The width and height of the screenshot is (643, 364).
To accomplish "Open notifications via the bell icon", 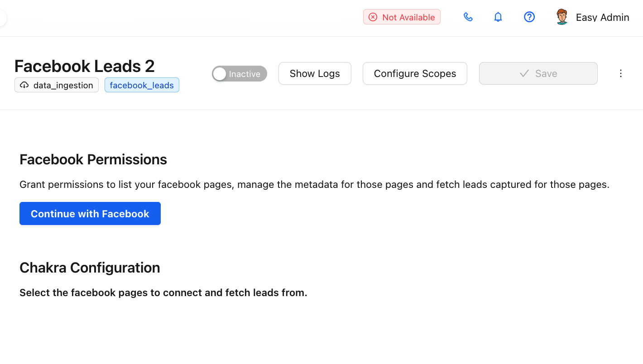I will coord(498,17).
